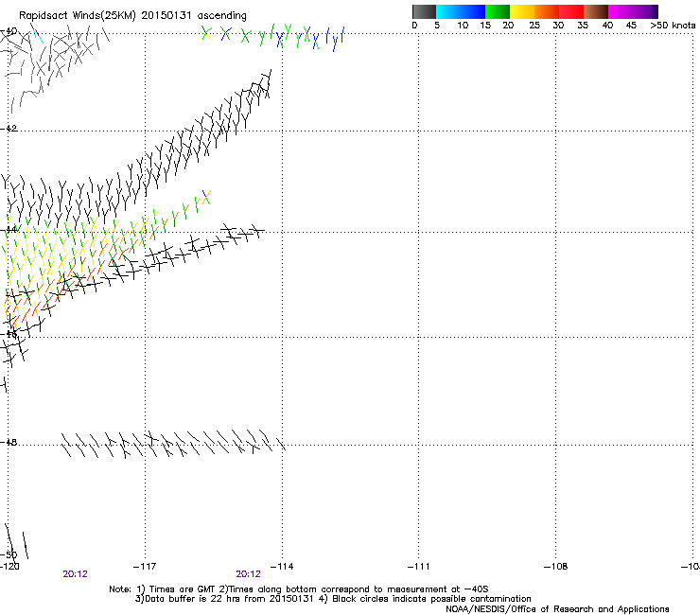Screen dimensions: 700x615
Task: Click the purple '20:12' time nearest -117
Action: [x=75, y=574]
